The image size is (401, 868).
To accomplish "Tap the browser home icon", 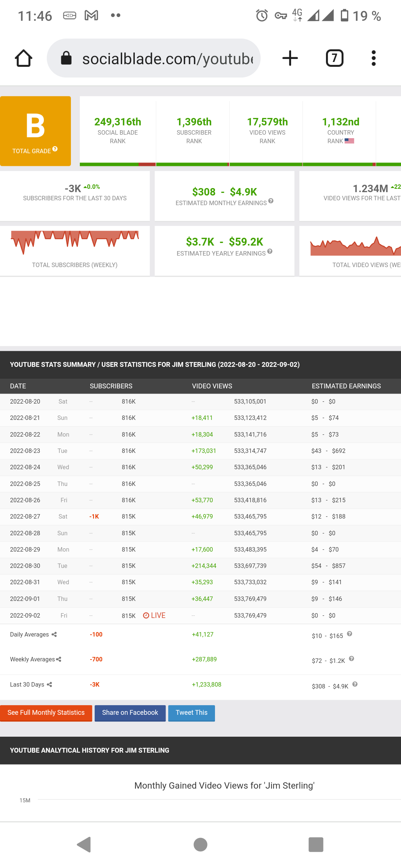I will 24,58.
